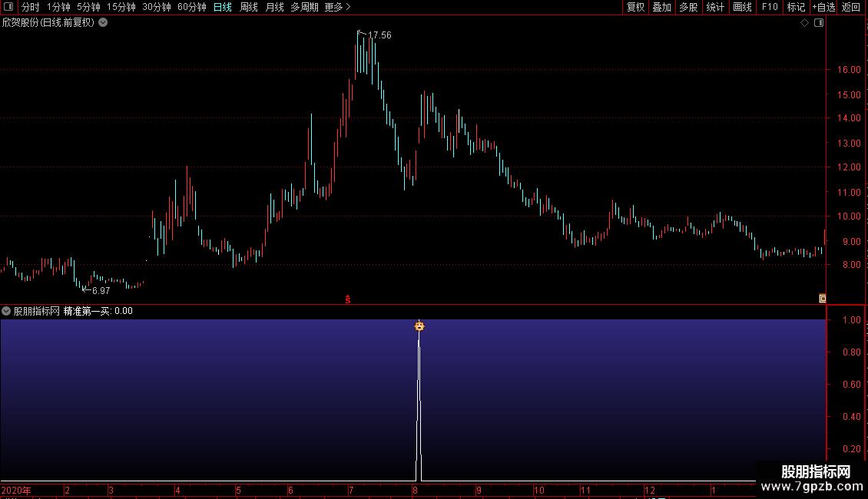The height and width of the screenshot is (499, 868).
Task: Open the indicator panel dropdown arrow
Action: (x=6, y=311)
